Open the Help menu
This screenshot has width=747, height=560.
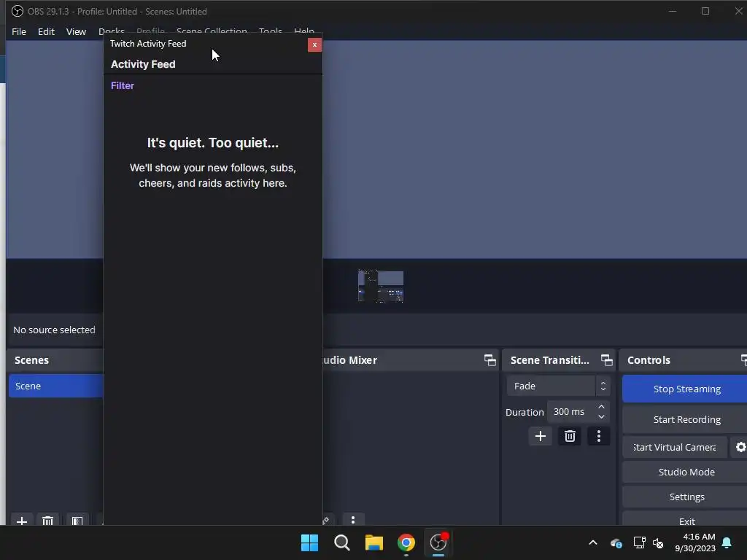pos(304,31)
